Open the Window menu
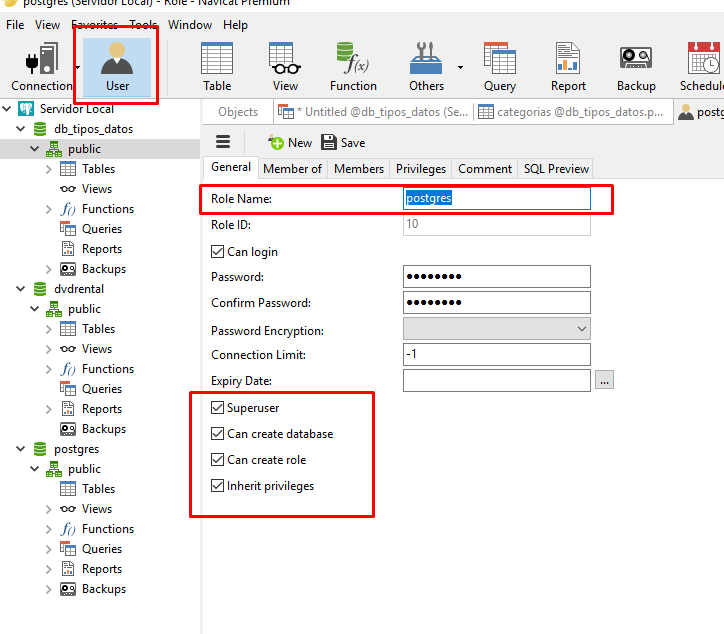 point(190,25)
